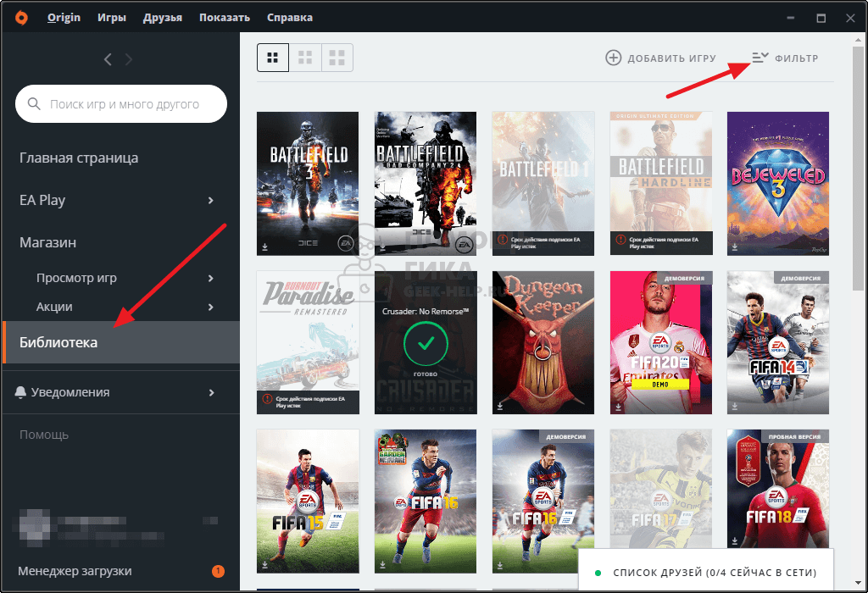Select FIFA 15 game tile
Image resolution: width=868 pixels, height=593 pixels.
pyautogui.click(x=308, y=502)
